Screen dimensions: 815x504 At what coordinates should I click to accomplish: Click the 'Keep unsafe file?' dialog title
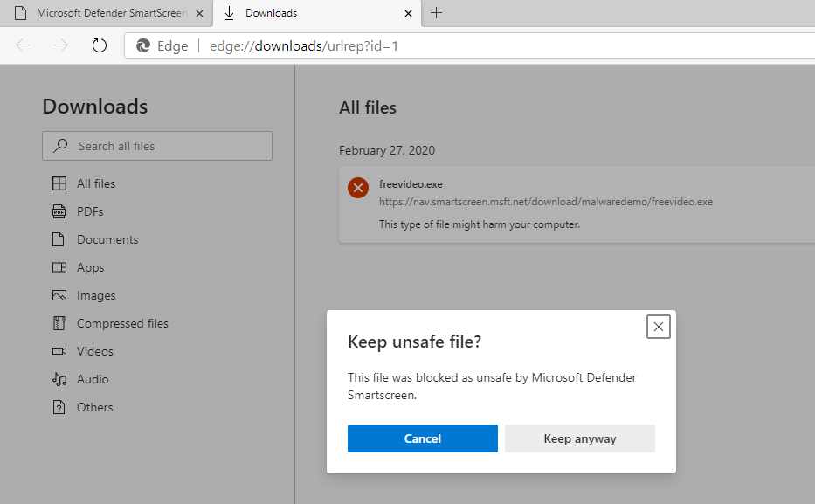tap(414, 342)
